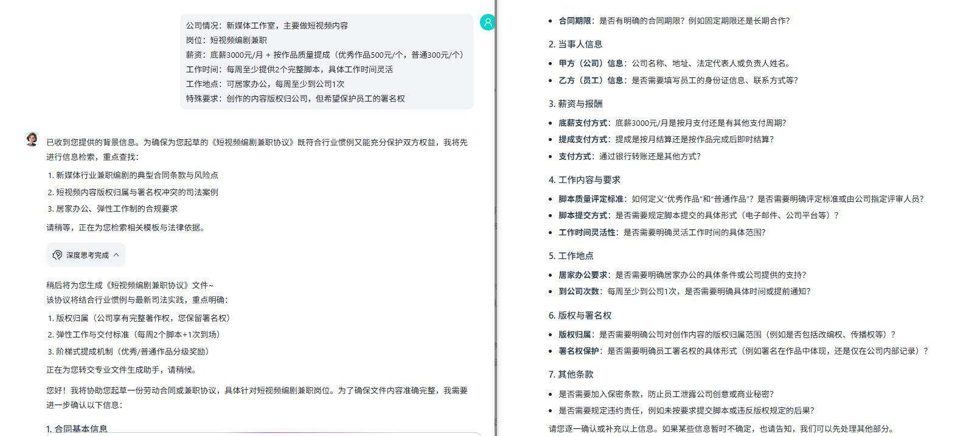Image resolution: width=980 pixels, height=436 pixels.
Task: Click the bold text 合同期限
Action: click(575, 21)
